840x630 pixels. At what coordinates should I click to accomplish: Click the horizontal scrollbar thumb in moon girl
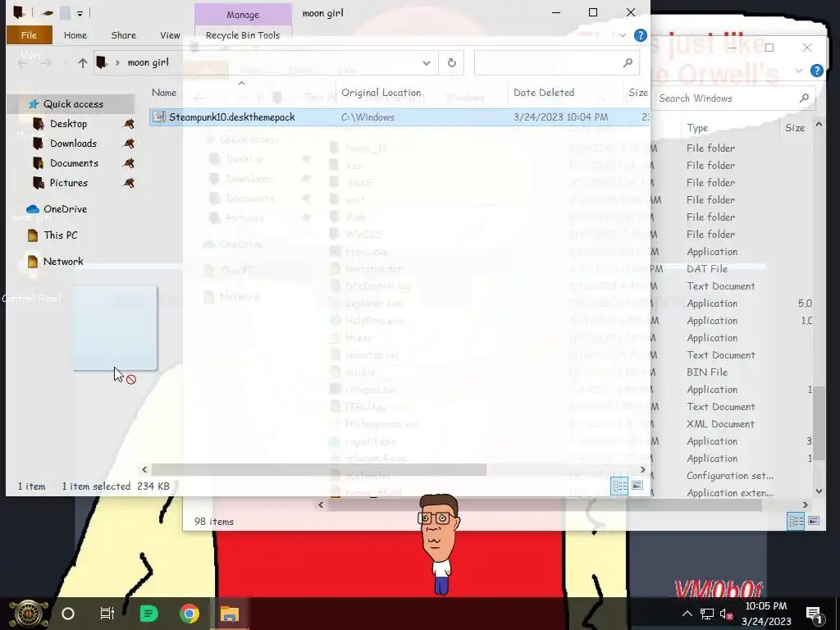(319, 470)
